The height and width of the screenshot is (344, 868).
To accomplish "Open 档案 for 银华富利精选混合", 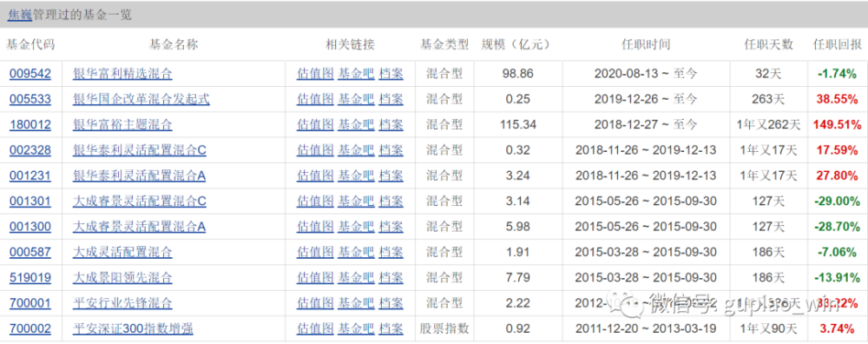I will 391,74.
